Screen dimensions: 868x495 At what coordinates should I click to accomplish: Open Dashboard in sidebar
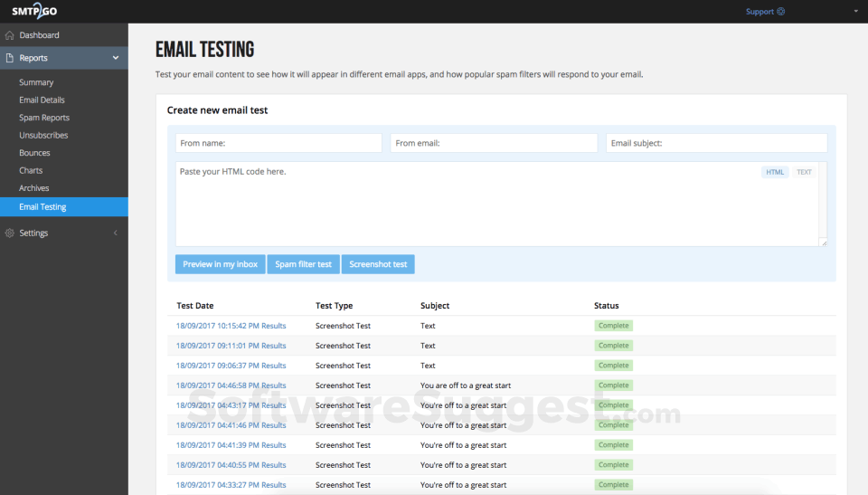(x=39, y=35)
